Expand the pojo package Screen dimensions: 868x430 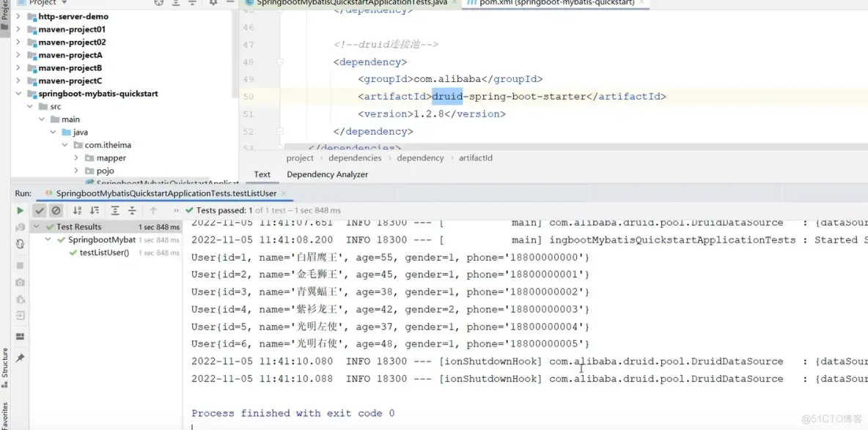pos(76,171)
